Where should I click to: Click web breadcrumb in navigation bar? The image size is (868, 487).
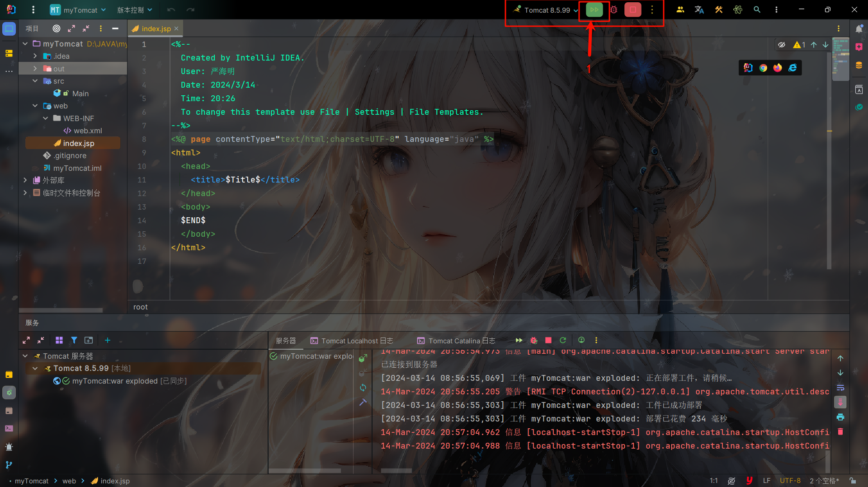tap(69, 481)
